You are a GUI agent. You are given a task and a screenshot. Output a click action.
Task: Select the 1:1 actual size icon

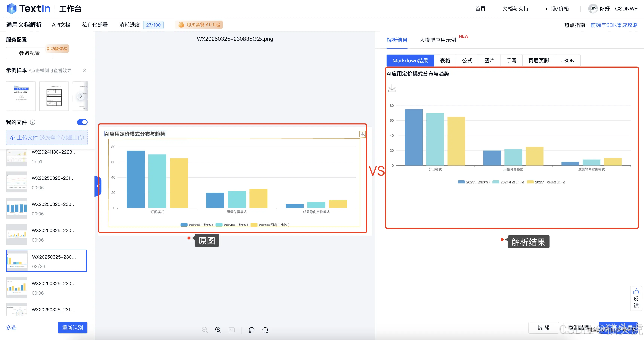tap(231, 330)
